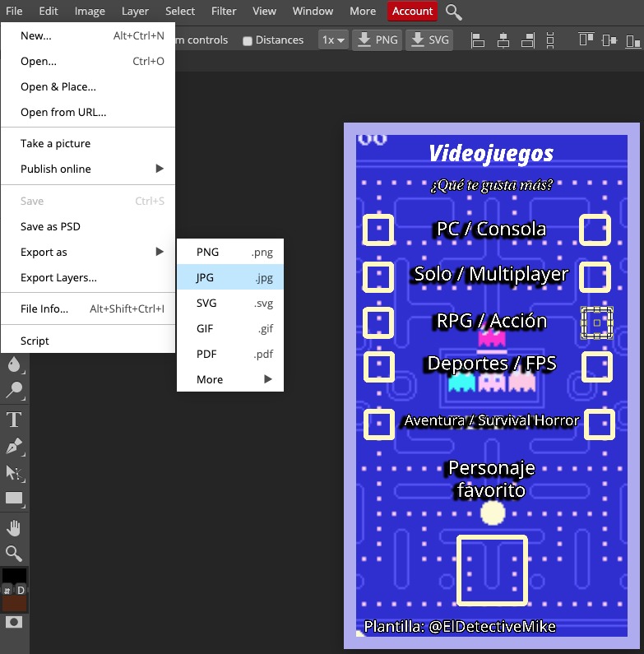Choose New... from the File menu
Image resolution: width=644 pixels, height=654 pixels.
(88, 36)
